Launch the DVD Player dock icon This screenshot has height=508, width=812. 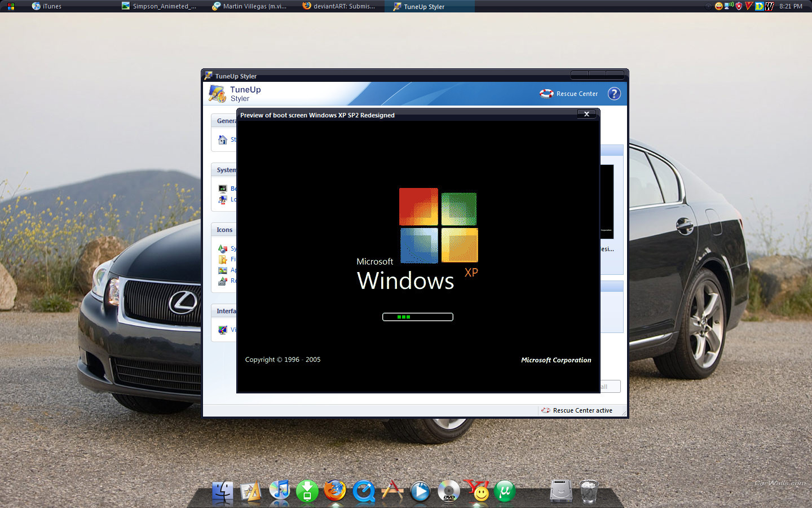click(448, 492)
